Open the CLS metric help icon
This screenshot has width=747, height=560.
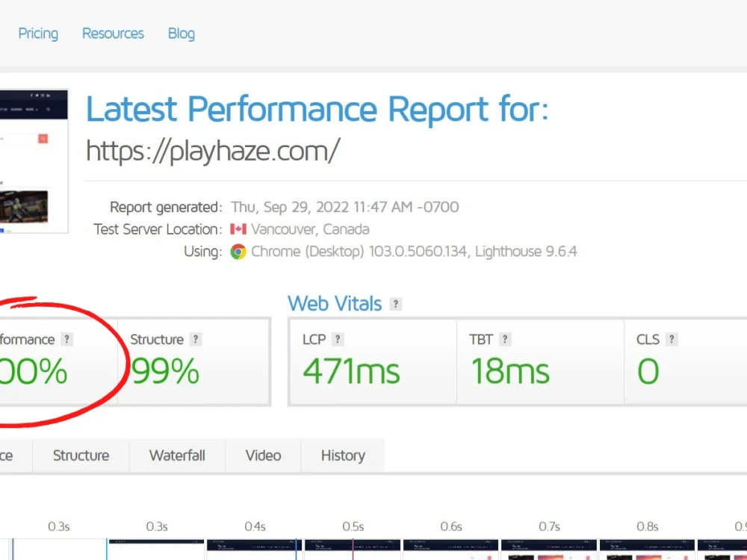pos(672,339)
